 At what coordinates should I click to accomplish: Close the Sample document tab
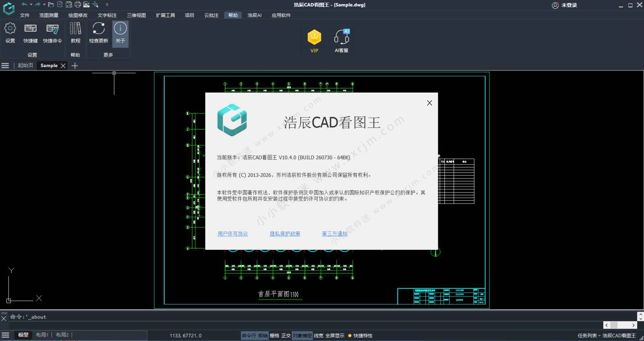(63, 66)
